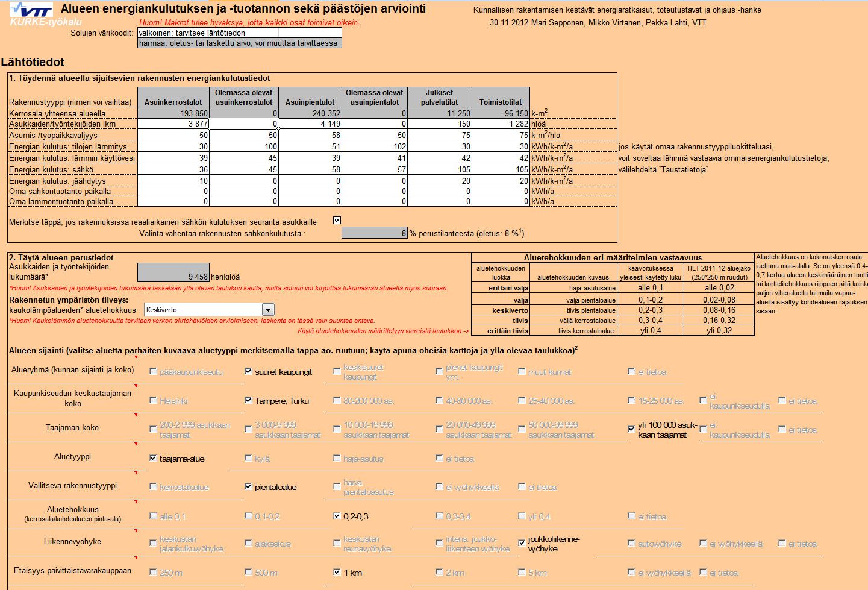
Task: Check area density 0,3-0,4 checkbox
Action: 439,516
